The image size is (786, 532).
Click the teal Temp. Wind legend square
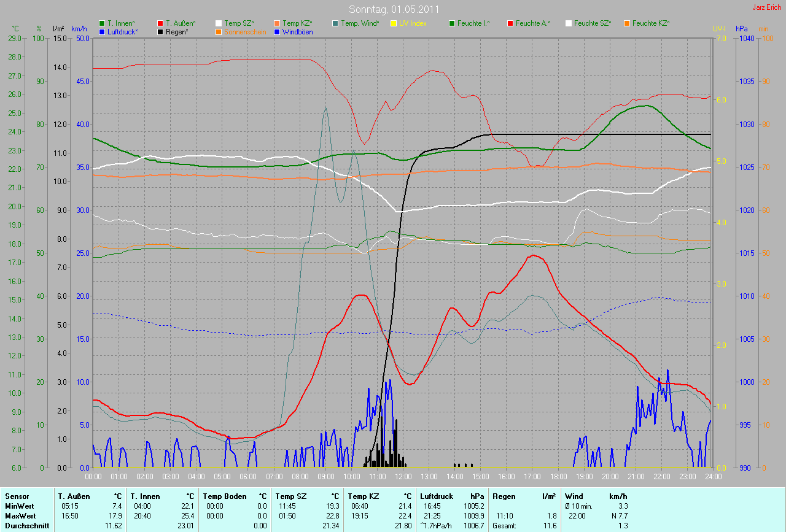tap(336, 23)
